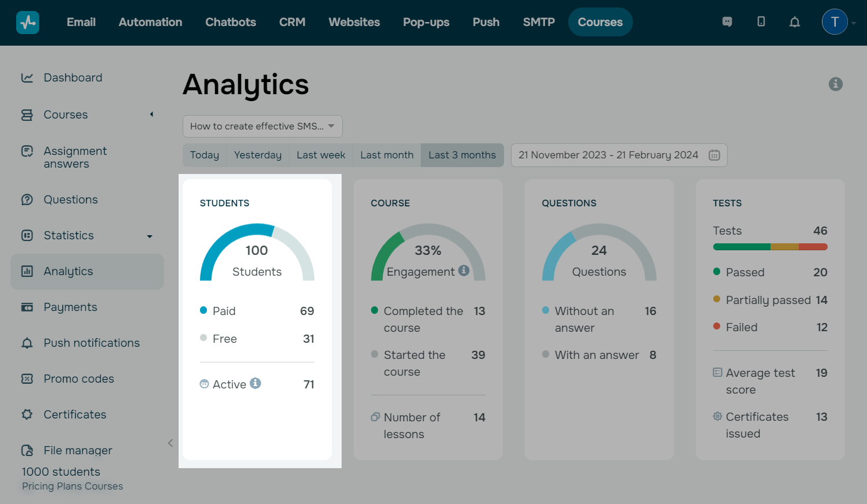Screen dimensions: 867x504
Task: Open the notifications bell icon
Action: [x=795, y=22]
